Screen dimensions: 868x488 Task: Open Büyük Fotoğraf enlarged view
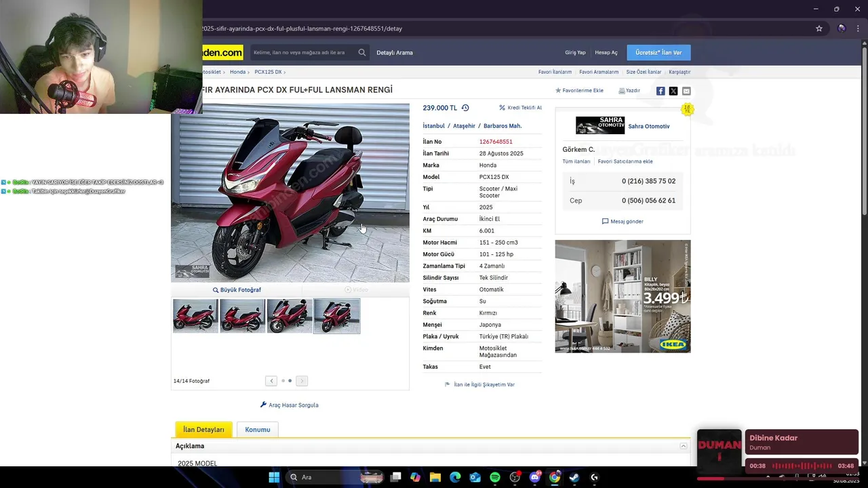tap(237, 289)
